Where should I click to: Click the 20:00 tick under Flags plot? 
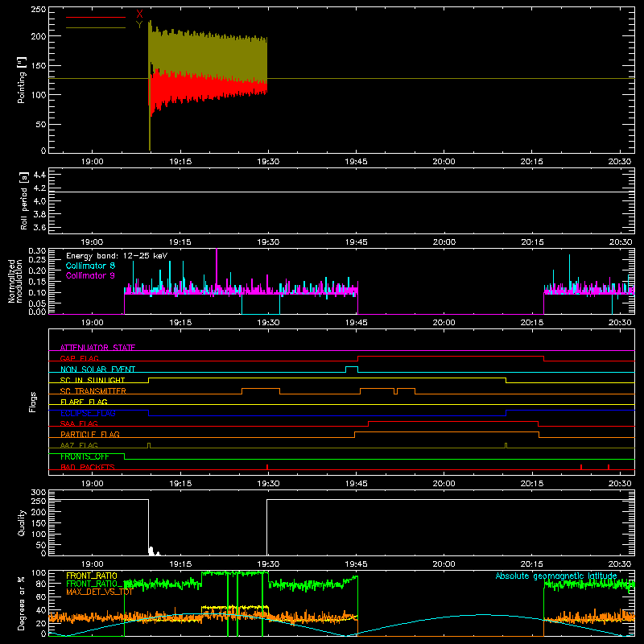pos(444,484)
